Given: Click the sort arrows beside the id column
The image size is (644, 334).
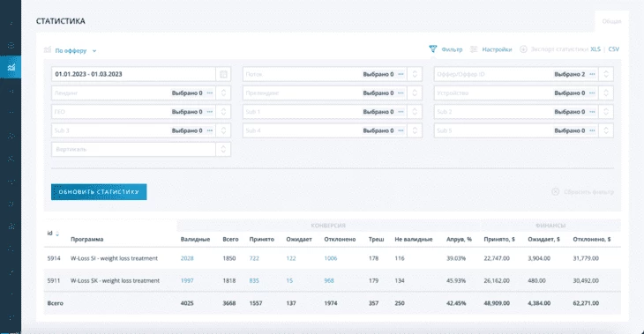Looking at the screenshot, I should [x=57, y=234].
